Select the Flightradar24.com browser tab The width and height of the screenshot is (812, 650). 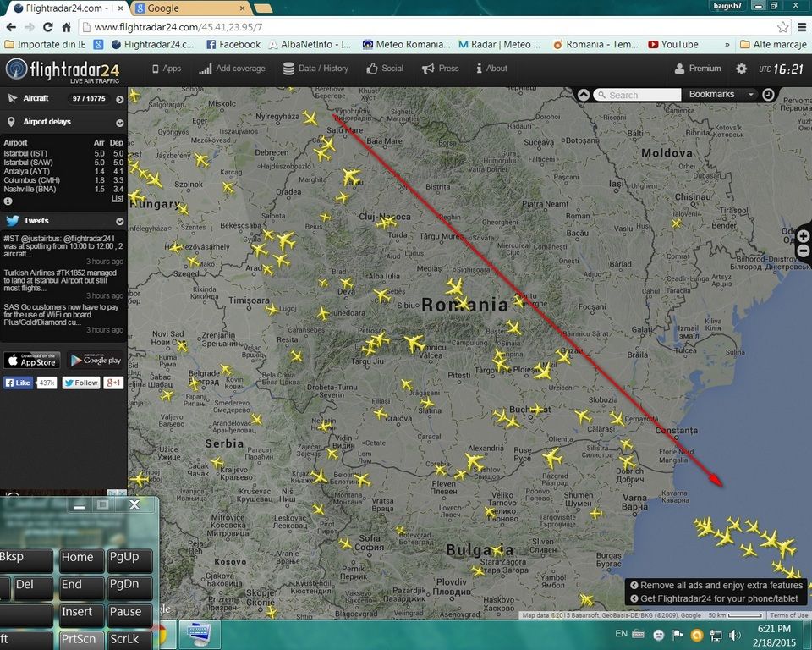click(x=69, y=8)
